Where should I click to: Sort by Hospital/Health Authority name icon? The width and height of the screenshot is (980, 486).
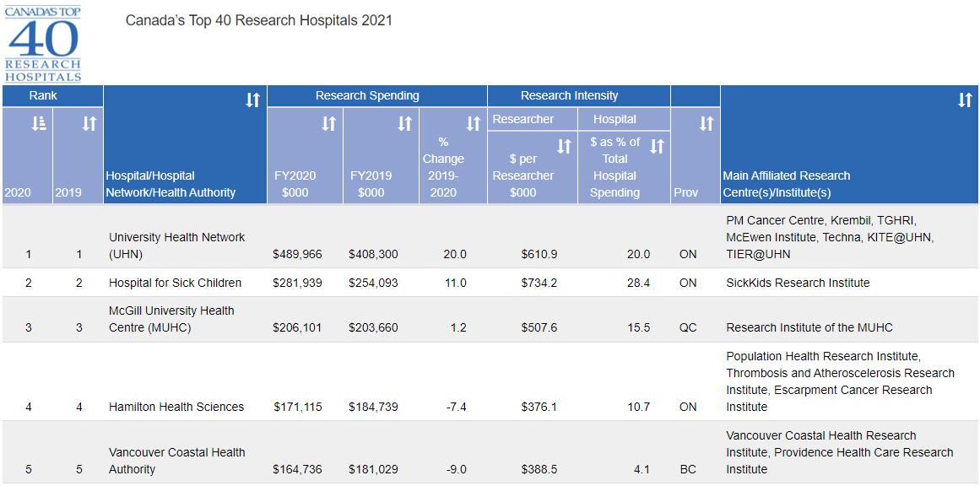point(252,100)
